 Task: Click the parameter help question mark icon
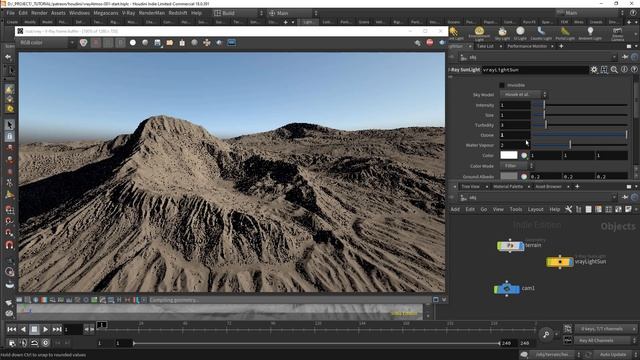[634, 70]
